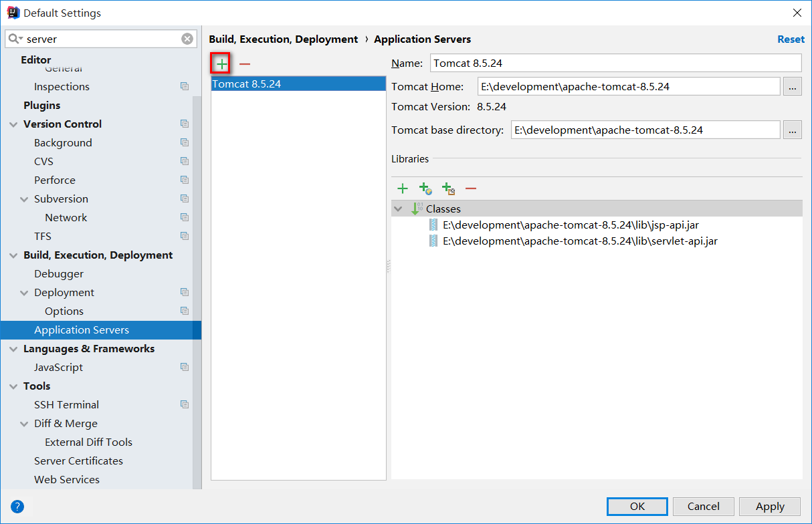This screenshot has width=812, height=524.
Task: Click project-level icon next to Perforce
Action: tap(185, 180)
